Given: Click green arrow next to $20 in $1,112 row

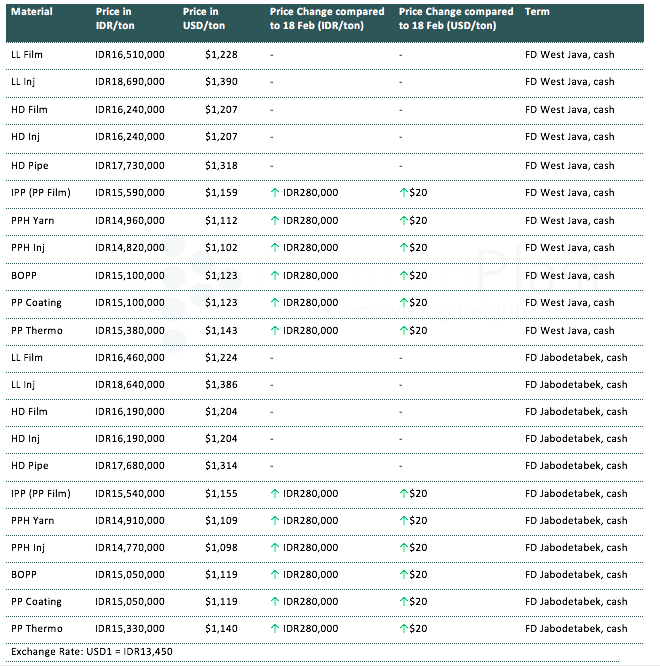Looking at the screenshot, I should click(403, 220).
